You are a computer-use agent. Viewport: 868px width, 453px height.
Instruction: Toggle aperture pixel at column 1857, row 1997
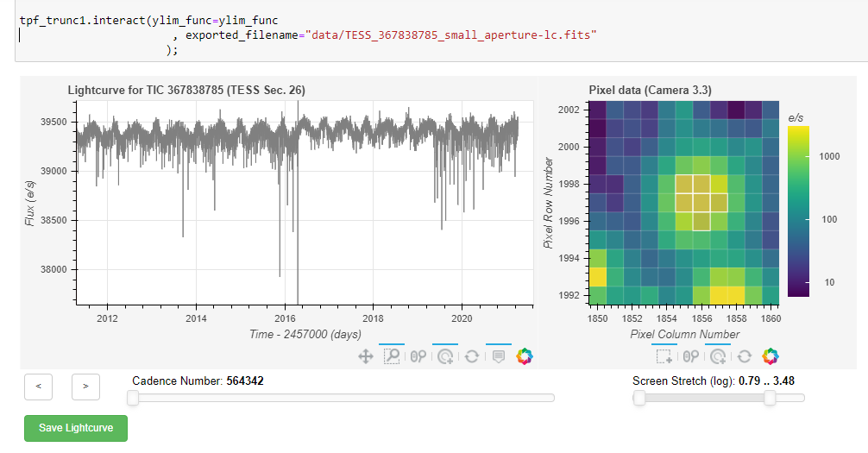(719, 202)
